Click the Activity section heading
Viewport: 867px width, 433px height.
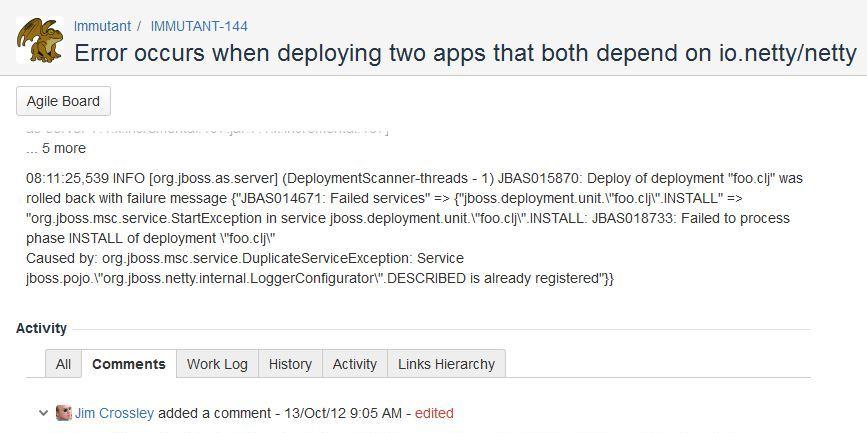[41, 328]
